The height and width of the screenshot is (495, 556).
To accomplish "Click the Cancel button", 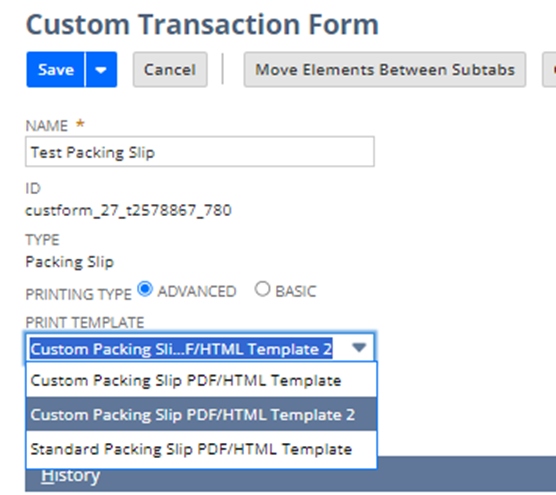I will click(170, 69).
